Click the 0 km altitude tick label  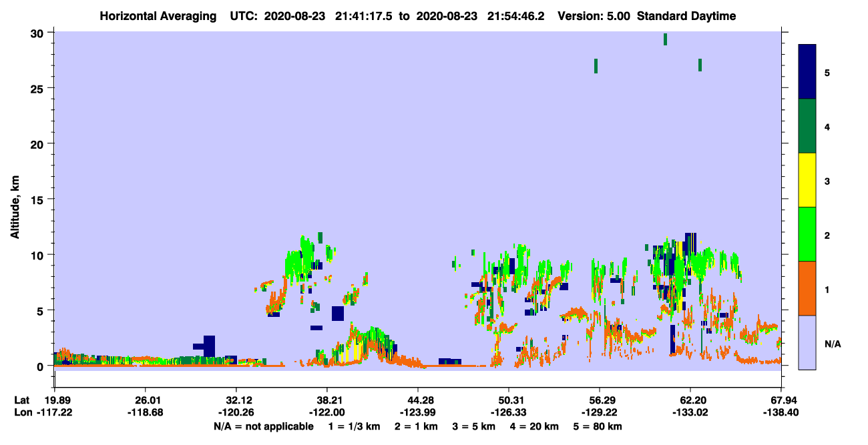41,366
